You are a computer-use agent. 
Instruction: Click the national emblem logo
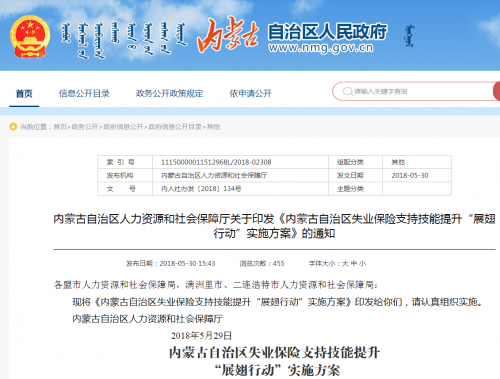click(x=30, y=37)
